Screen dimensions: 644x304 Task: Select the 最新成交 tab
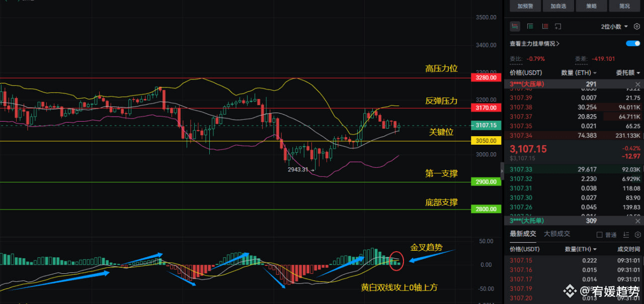[x=523, y=234]
